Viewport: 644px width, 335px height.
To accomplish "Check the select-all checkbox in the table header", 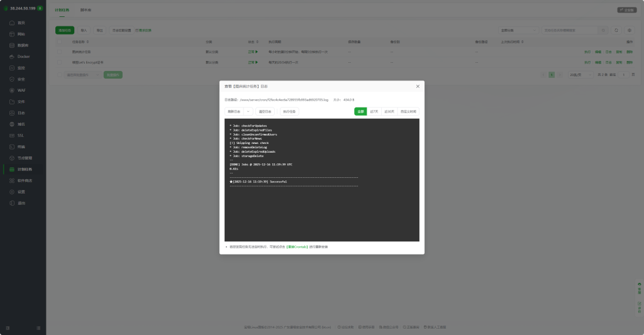I will tap(60, 42).
